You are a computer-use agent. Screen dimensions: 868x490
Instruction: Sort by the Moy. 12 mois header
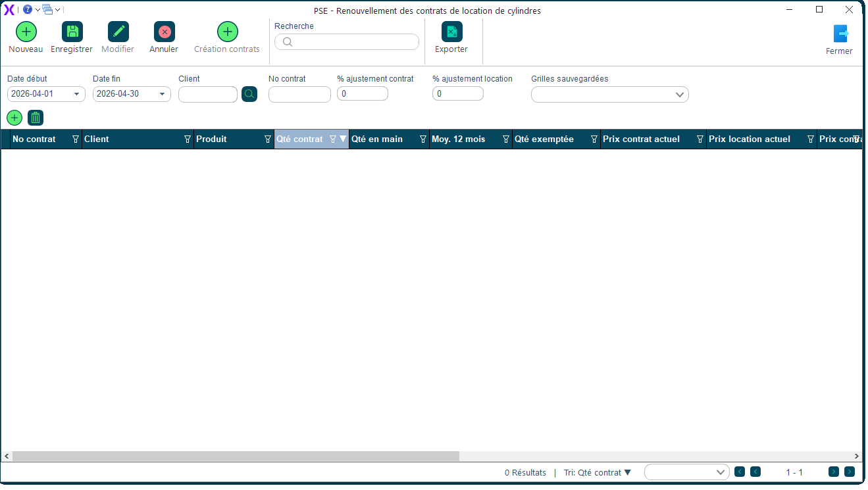tap(458, 139)
